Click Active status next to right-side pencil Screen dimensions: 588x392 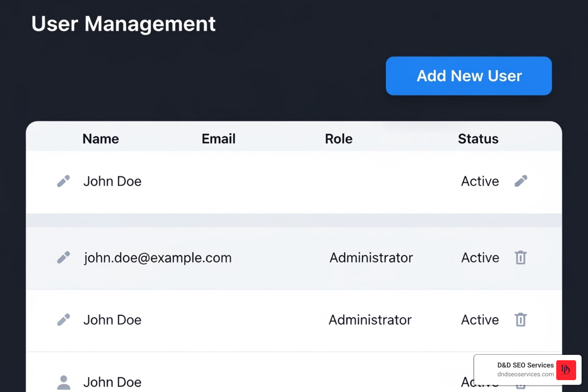480,181
